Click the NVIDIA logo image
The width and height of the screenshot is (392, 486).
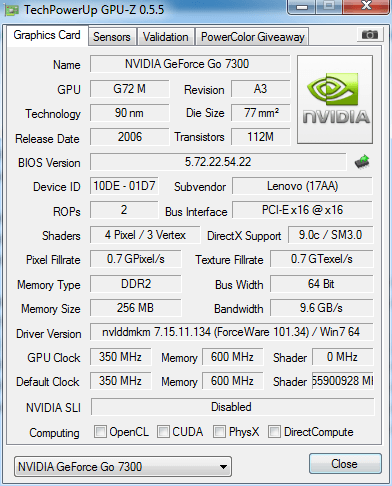point(335,100)
